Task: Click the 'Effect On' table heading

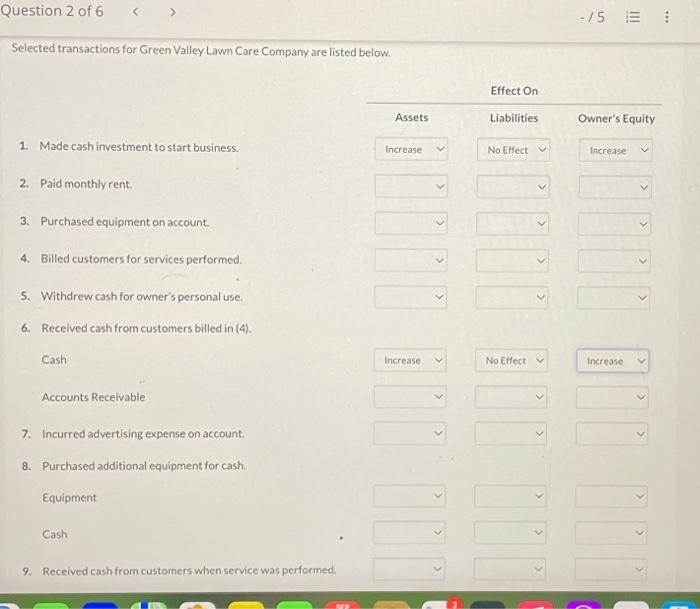Action: click(514, 91)
